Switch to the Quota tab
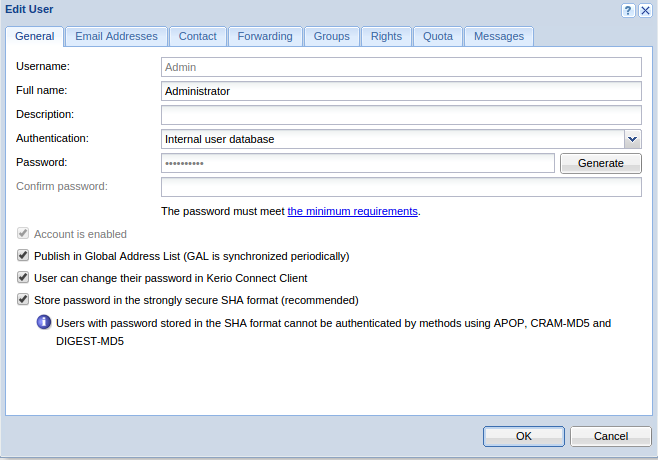The width and height of the screenshot is (658, 460). coord(438,37)
